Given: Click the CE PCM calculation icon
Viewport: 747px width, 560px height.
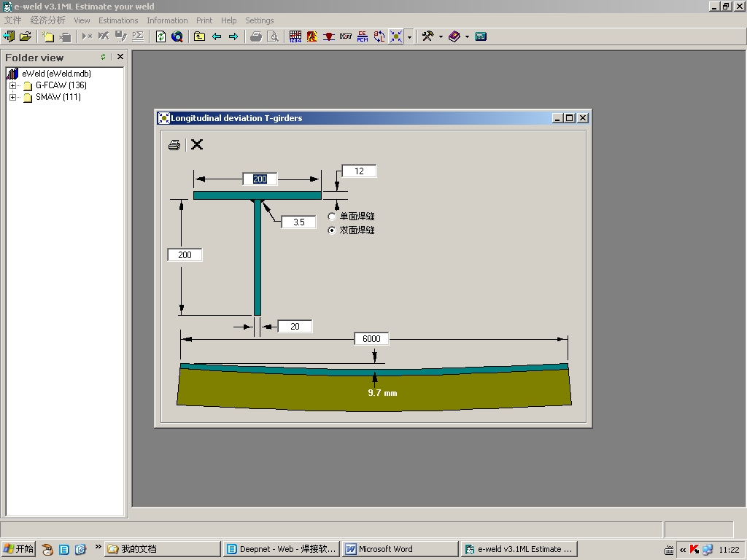Looking at the screenshot, I should (x=363, y=36).
